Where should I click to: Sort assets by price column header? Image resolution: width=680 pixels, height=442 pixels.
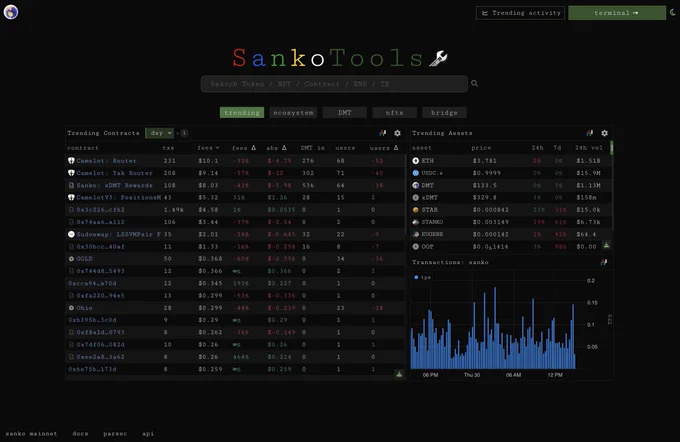(x=481, y=148)
